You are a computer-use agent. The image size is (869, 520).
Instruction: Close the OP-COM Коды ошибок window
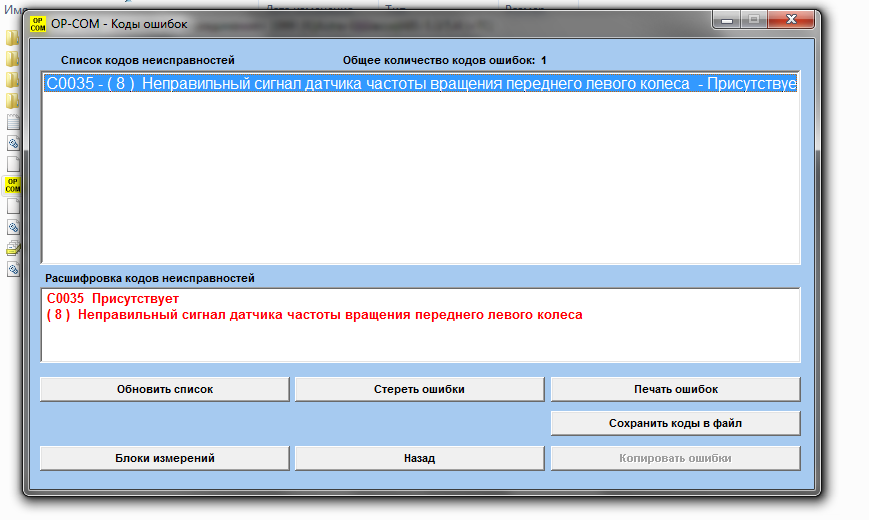click(x=791, y=20)
